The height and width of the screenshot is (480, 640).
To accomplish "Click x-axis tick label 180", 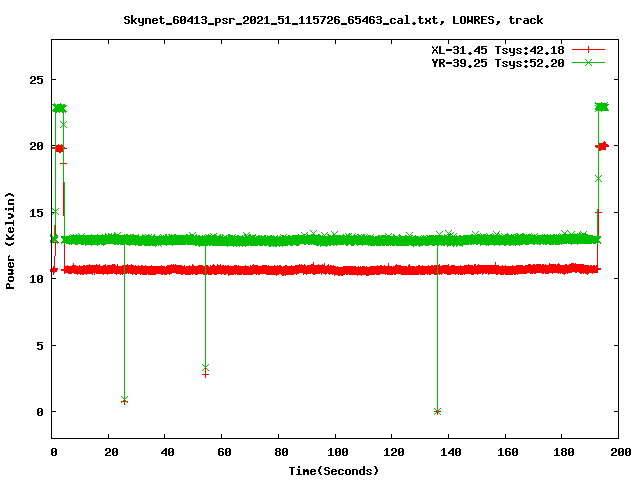I will pyautogui.click(x=564, y=452).
